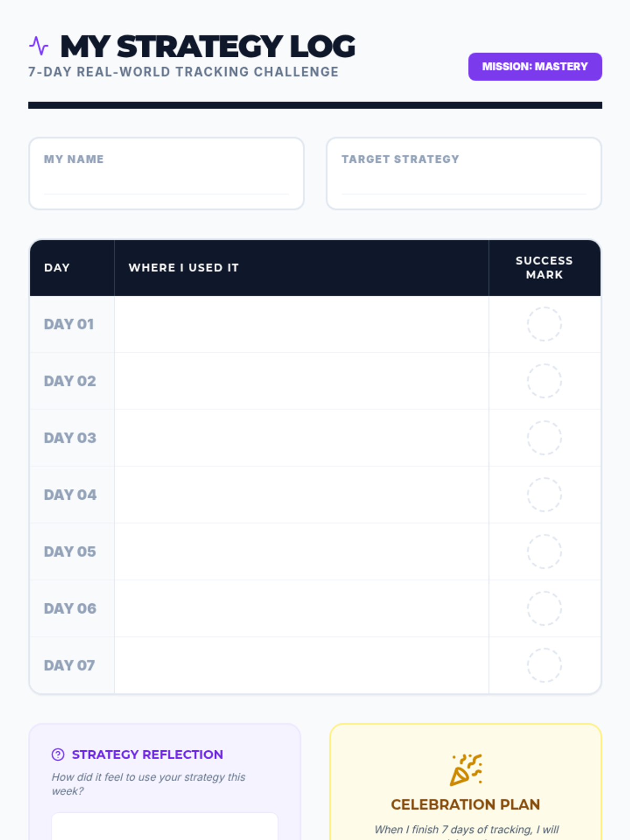The height and width of the screenshot is (840, 630).
Task: Mark the Day 02 success circle
Action: [544, 381]
